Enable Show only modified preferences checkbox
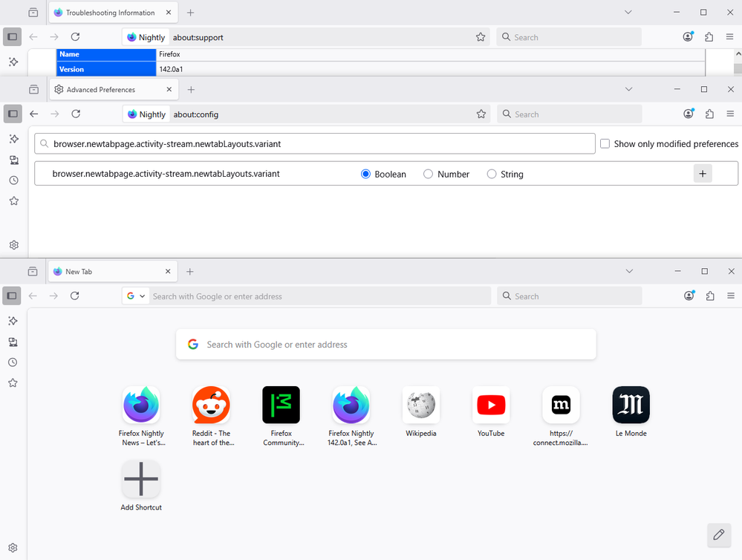 click(x=605, y=144)
